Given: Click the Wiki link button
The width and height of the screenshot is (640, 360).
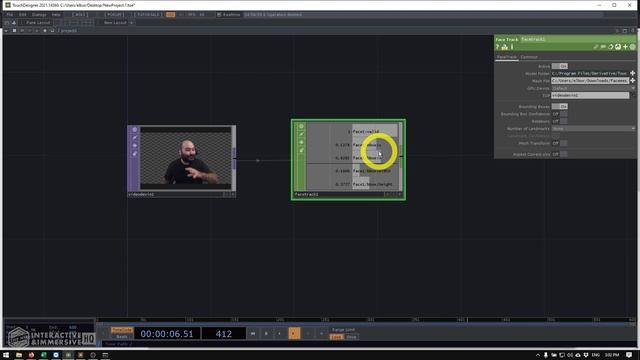Looking at the screenshot, I should (80, 15).
